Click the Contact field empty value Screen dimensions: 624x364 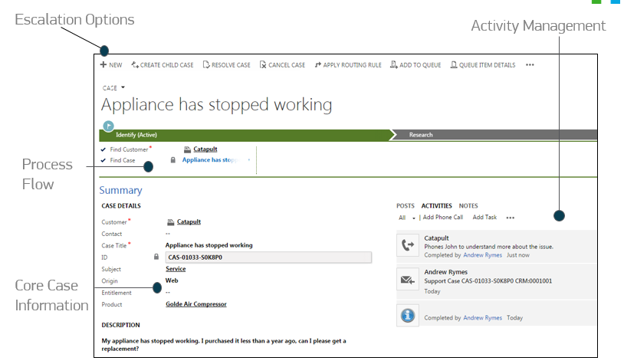pyautogui.click(x=168, y=234)
